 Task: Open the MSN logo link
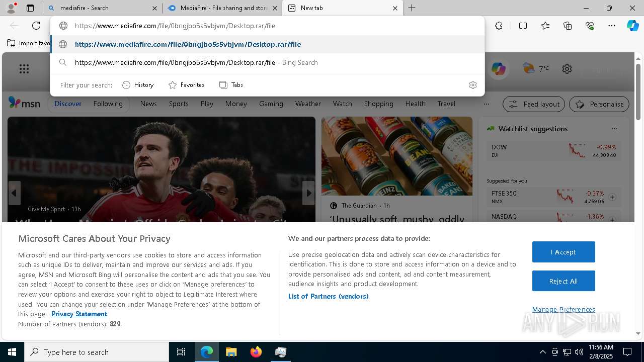click(x=24, y=103)
